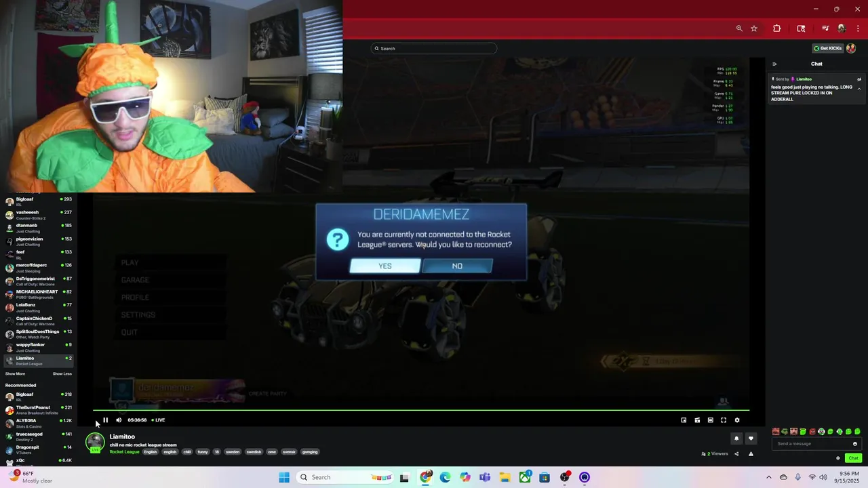Viewport: 868px width, 488px height.
Task: Jump to LIVE indicator in player
Action: pos(158,420)
